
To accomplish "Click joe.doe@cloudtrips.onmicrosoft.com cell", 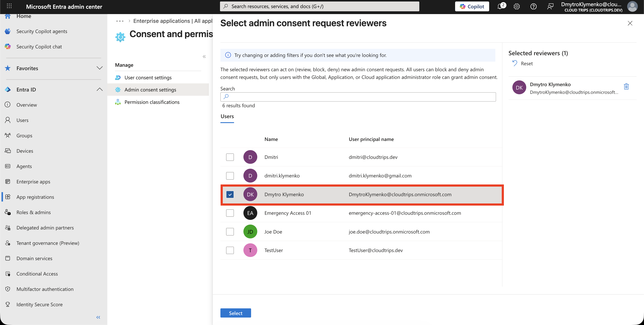I will point(389,232).
